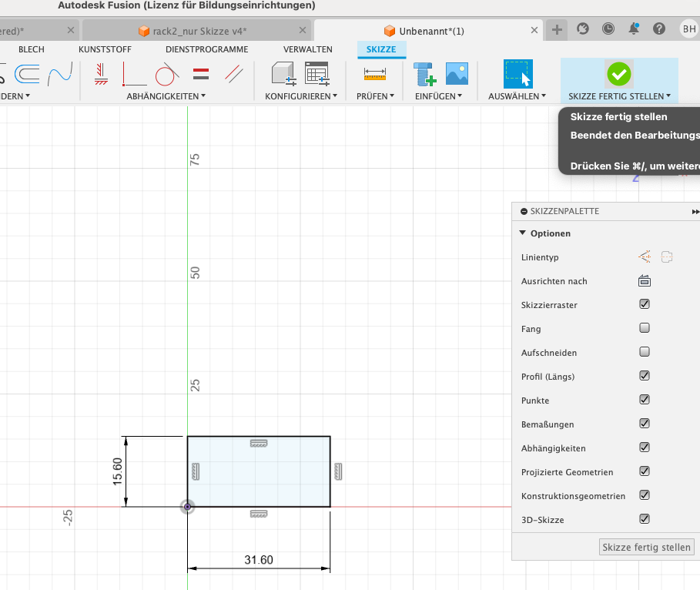Select the parallel constraint icon

click(233, 75)
